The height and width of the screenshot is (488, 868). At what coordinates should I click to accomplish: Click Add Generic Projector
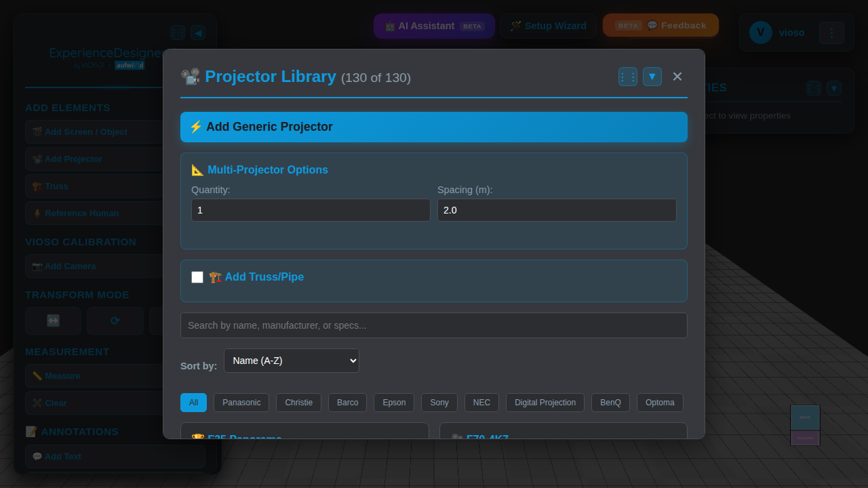click(x=433, y=127)
